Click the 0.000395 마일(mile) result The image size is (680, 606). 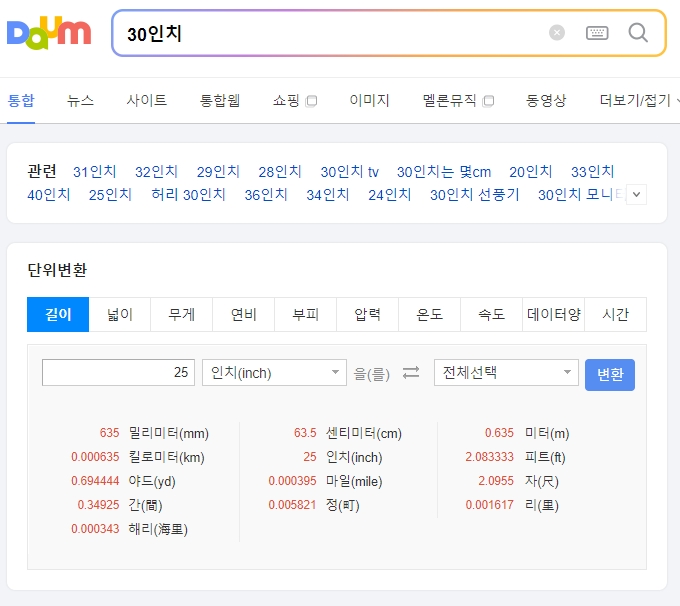[x=325, y=481]
